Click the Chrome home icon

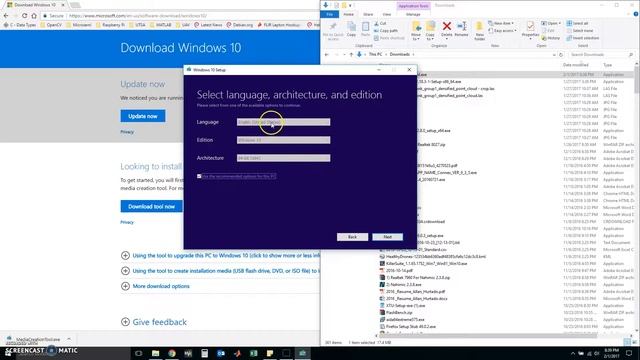click(x=34, y=16)
